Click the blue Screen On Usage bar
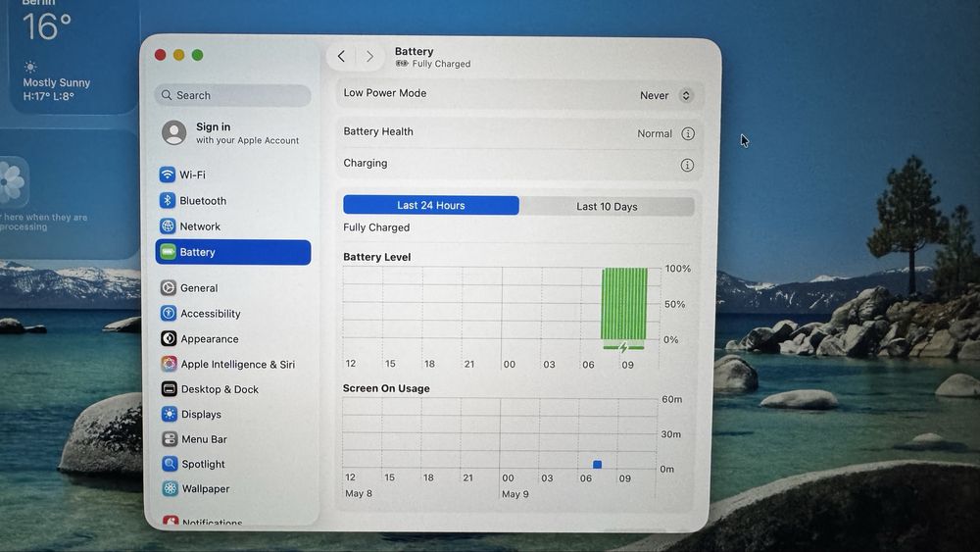 597,465
